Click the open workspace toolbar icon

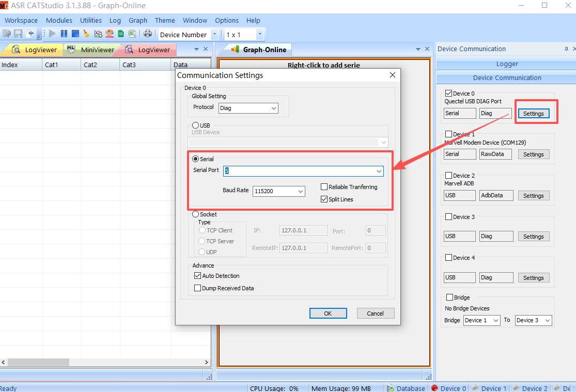pyautogui.click(x=7, y=34)
